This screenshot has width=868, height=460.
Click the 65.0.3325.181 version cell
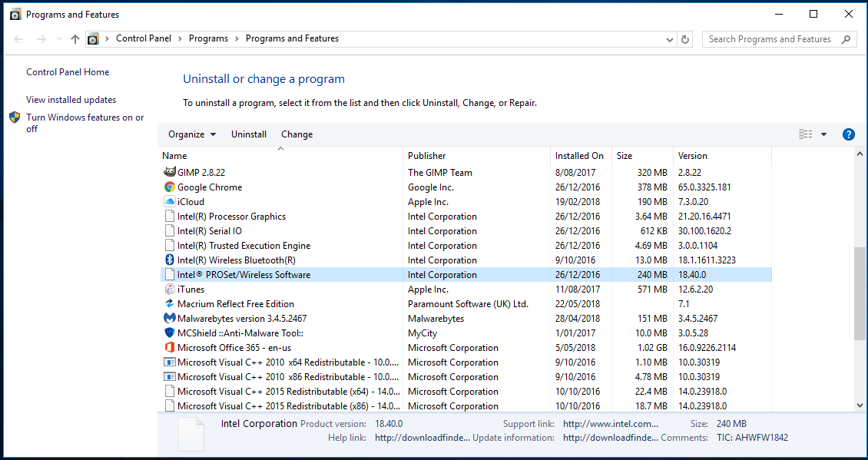(x=704, y=187)
